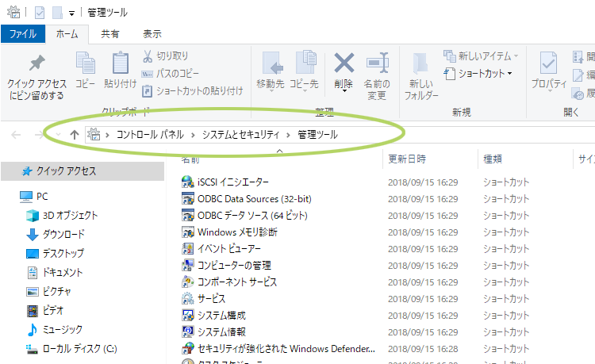The width and height of the screenshot is (595, 364).
Task: Switch to the 共有 (Share) tab
Action: pos(110,34)
